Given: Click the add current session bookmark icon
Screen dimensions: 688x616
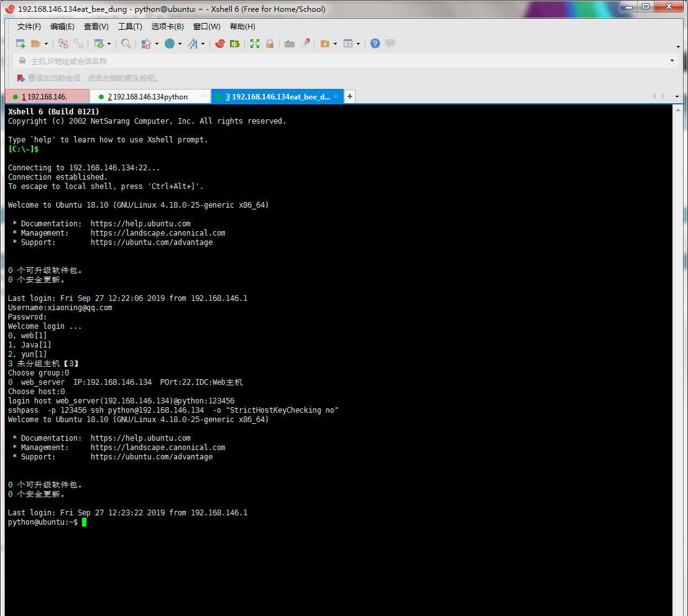Looking at the screenshot, I should 21,78.
